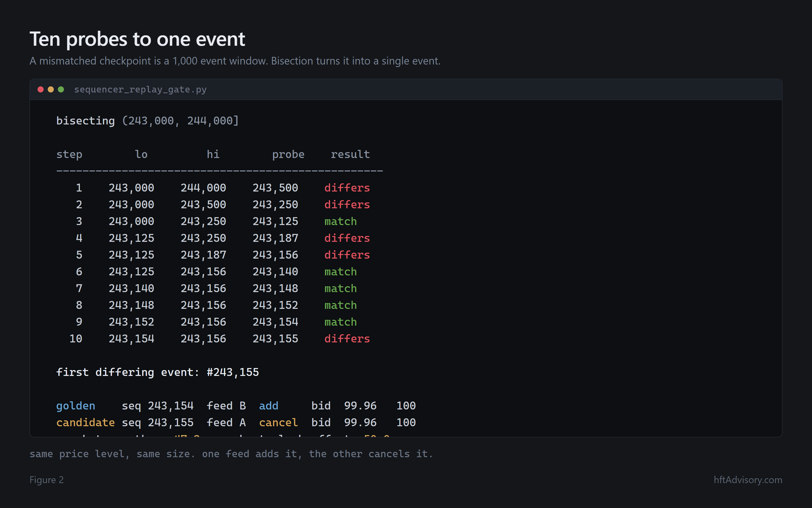Click hi value 243,187 in step 5 row

tap(203, 255)
